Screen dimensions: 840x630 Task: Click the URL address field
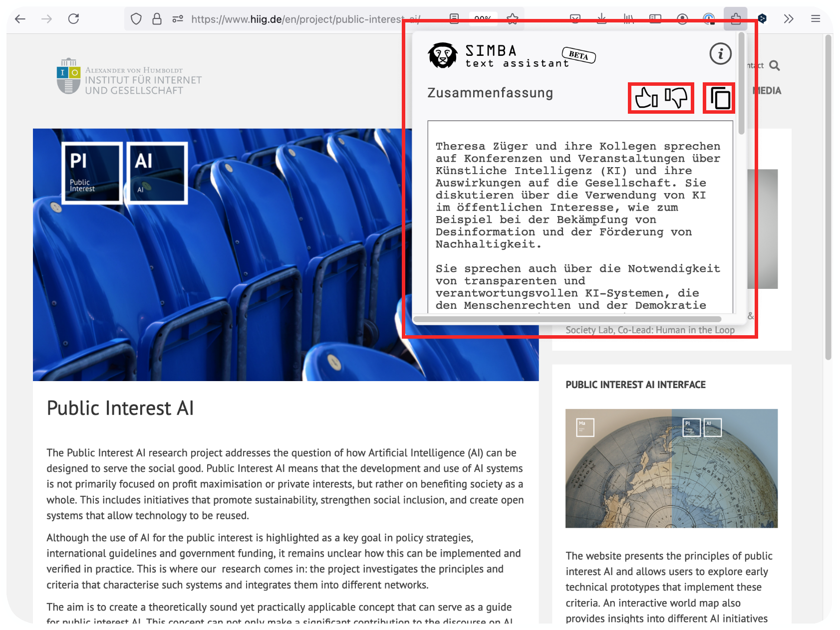click(x=305, y=19)
